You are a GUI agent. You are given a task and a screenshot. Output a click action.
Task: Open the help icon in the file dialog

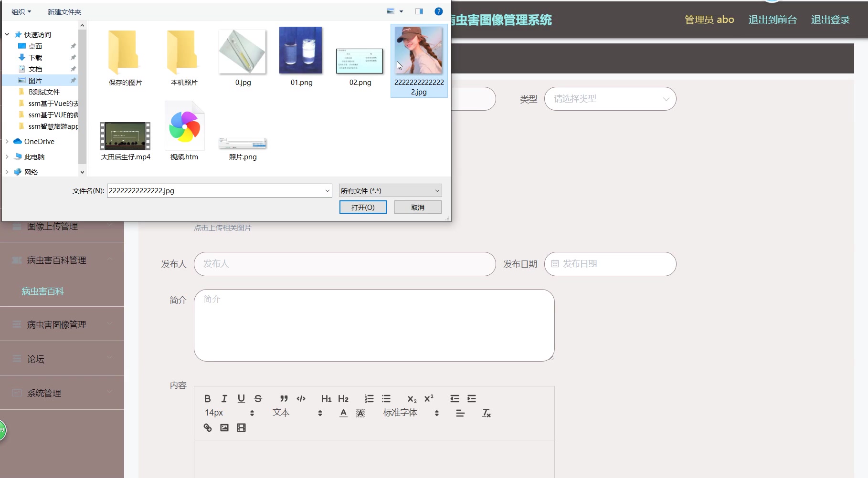438,11
